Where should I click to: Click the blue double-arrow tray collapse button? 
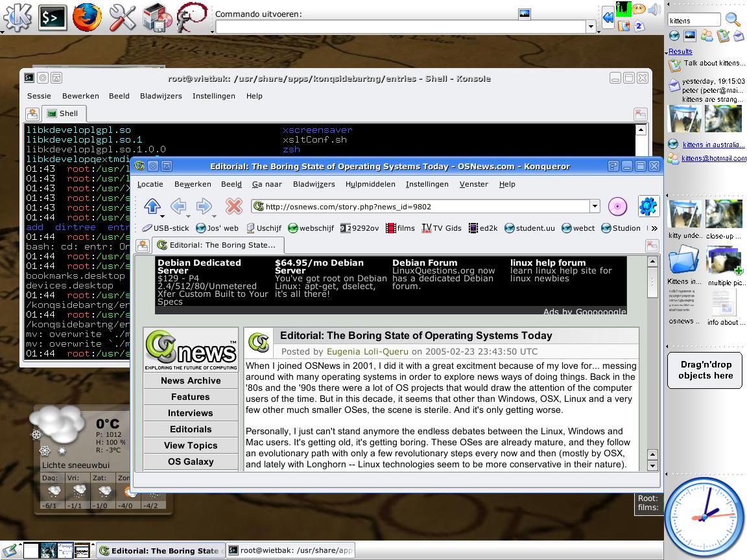pyautogui.click(x=608, y=18)
